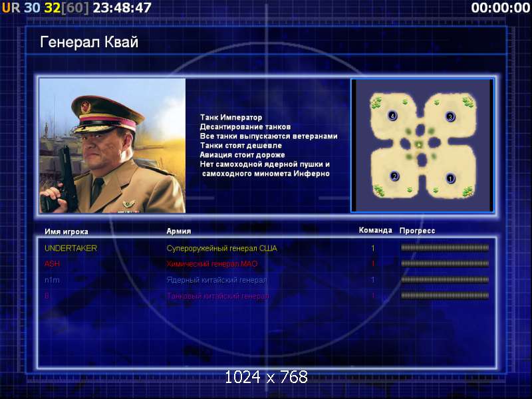
Task: Click the 'Прогресс' column header
Action: coord(418,231)
